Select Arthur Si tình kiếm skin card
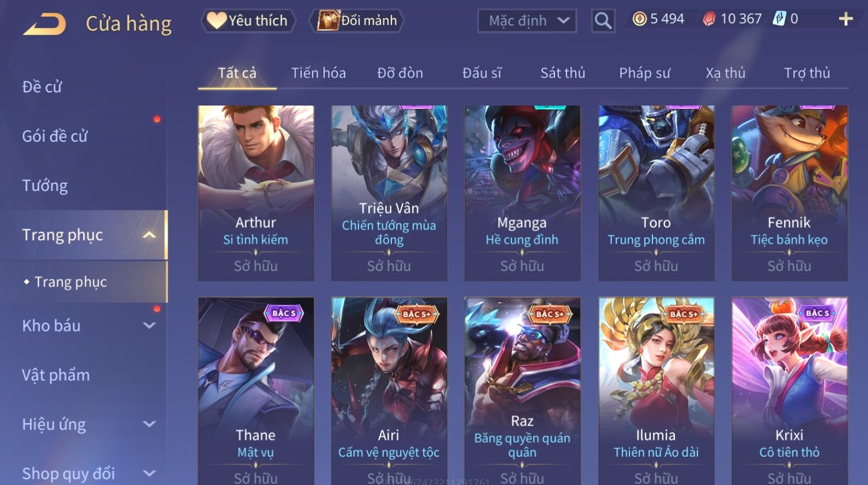Viewport: 868px width, 485px height. click(256, 193)
